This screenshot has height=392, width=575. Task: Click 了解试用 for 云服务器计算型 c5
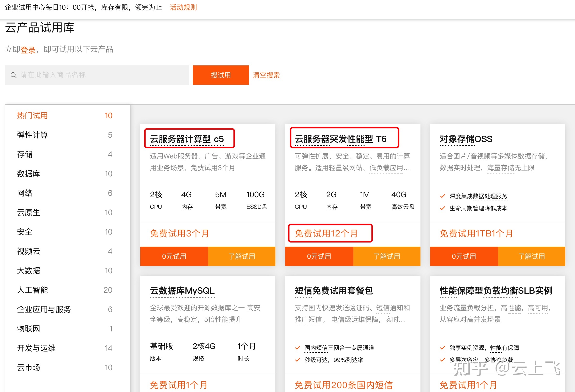[x=242, y=256]
